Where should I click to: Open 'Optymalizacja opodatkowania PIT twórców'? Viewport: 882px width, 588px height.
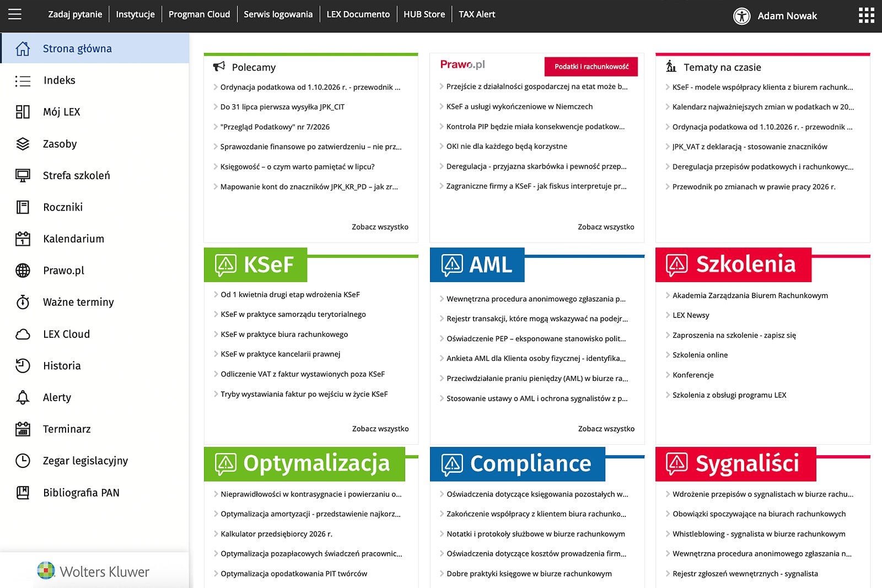[x=294, y=573]
